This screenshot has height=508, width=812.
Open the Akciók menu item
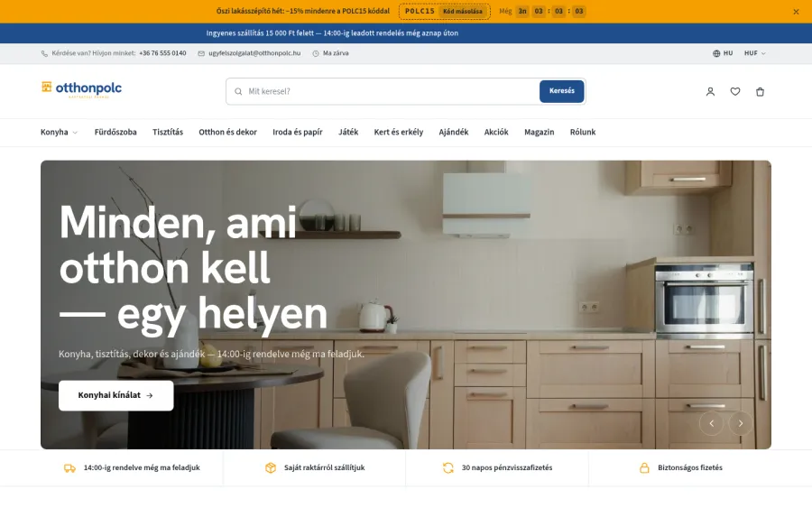[x=496, y=132]
